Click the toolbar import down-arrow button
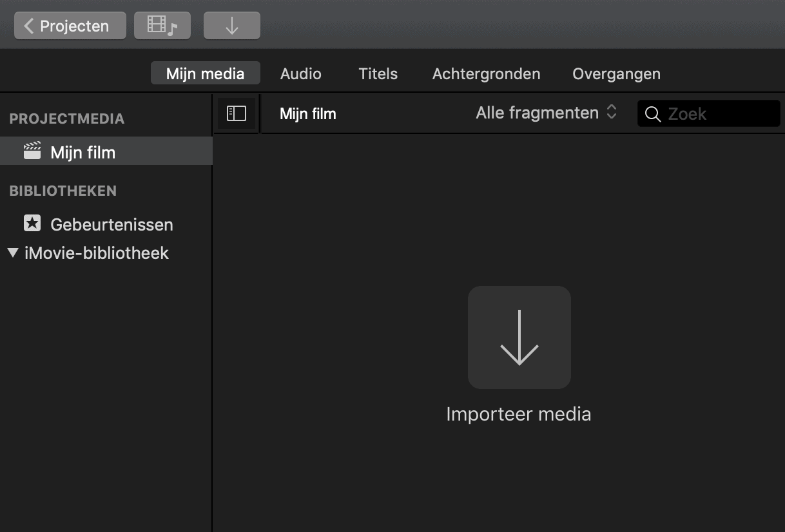 [x=232, y=26]
